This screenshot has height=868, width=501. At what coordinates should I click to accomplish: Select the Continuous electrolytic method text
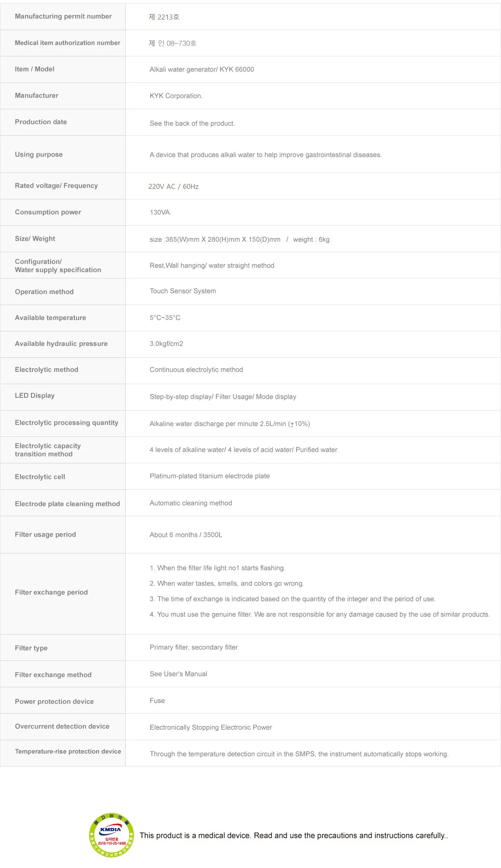click(196, 370)
